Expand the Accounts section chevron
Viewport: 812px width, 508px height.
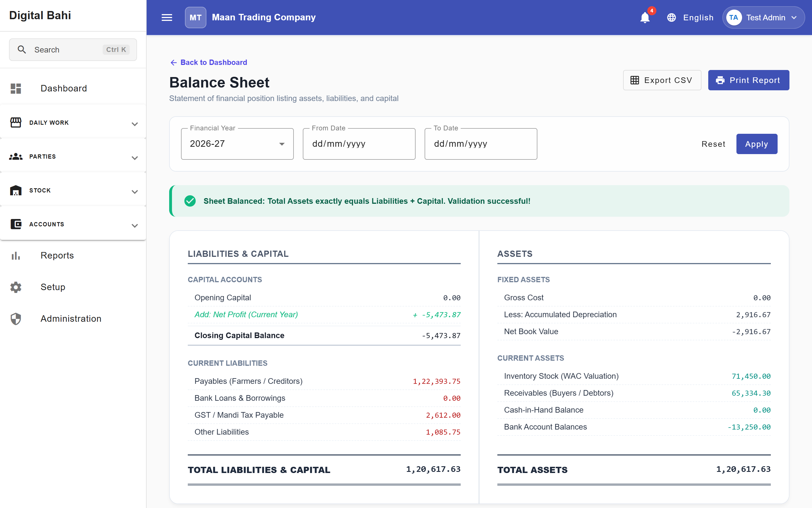point(135,225)
